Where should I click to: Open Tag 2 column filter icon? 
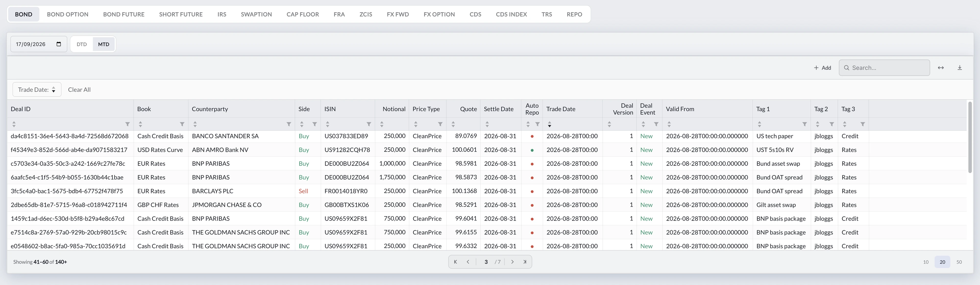(x=832, y=124)
